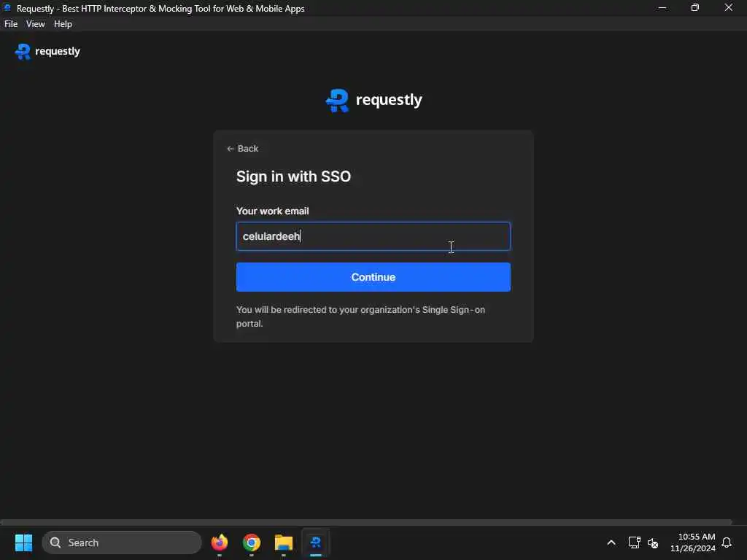This screenshot has width=747, height=560.
Task: Open the muted volume tray icon
Action: pyautogui.click(x=653, y=542)
